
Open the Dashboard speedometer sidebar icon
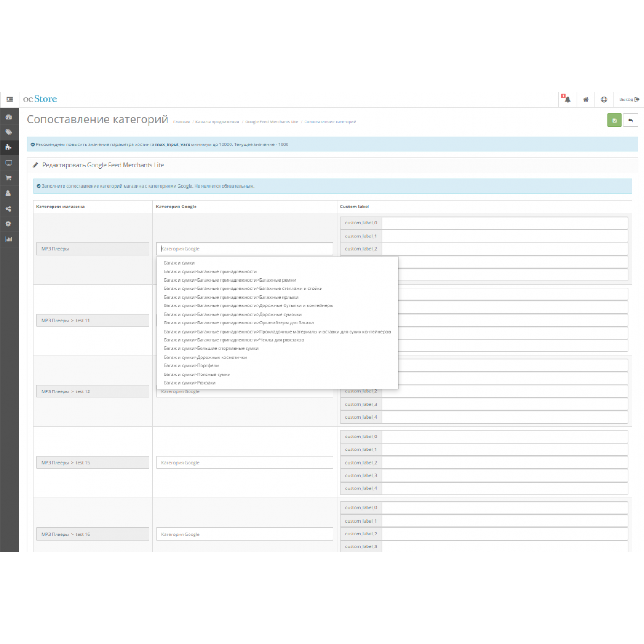click(8, 117)
